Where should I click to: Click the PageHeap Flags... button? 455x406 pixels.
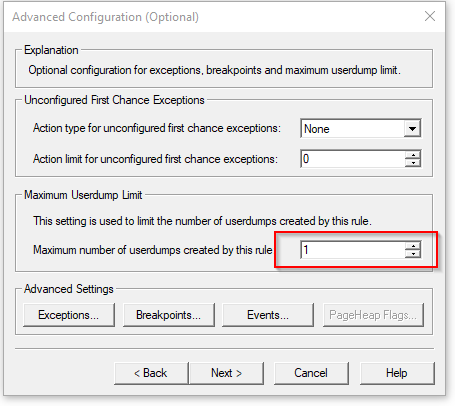click(373, 315)
